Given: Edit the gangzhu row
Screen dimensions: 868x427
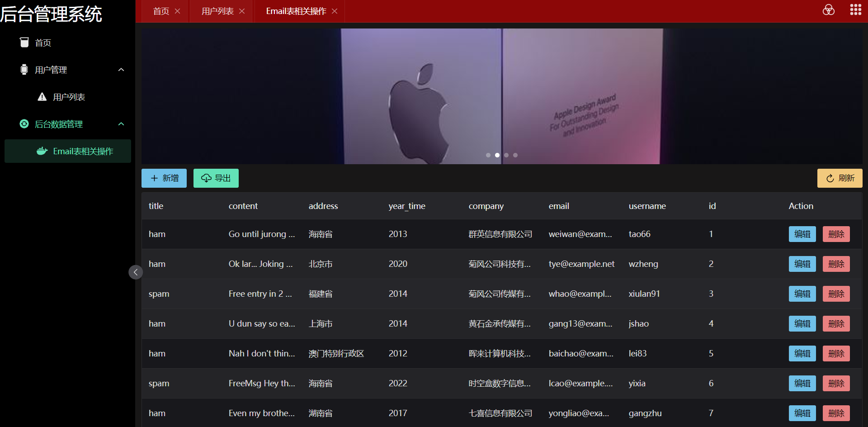Looking at the screenshot, I should 802,413.
